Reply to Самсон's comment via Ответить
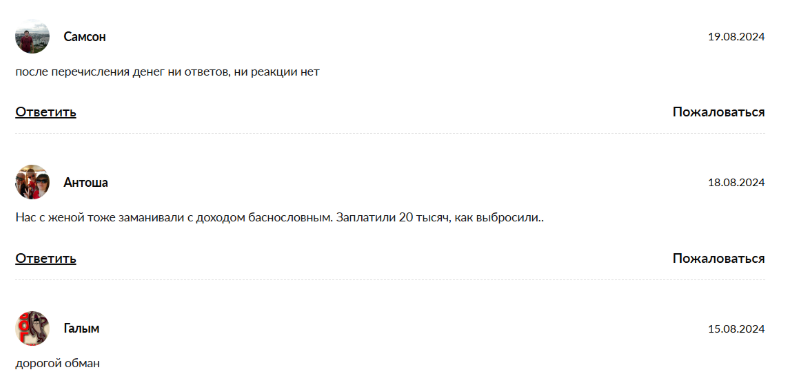The height and width of the screenshot is (383, 793). click(x=46, y=112)
